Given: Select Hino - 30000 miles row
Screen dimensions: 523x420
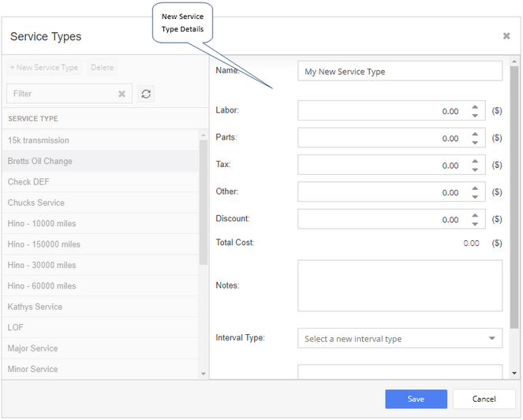Looking at the screenshot, I should 100,265.
